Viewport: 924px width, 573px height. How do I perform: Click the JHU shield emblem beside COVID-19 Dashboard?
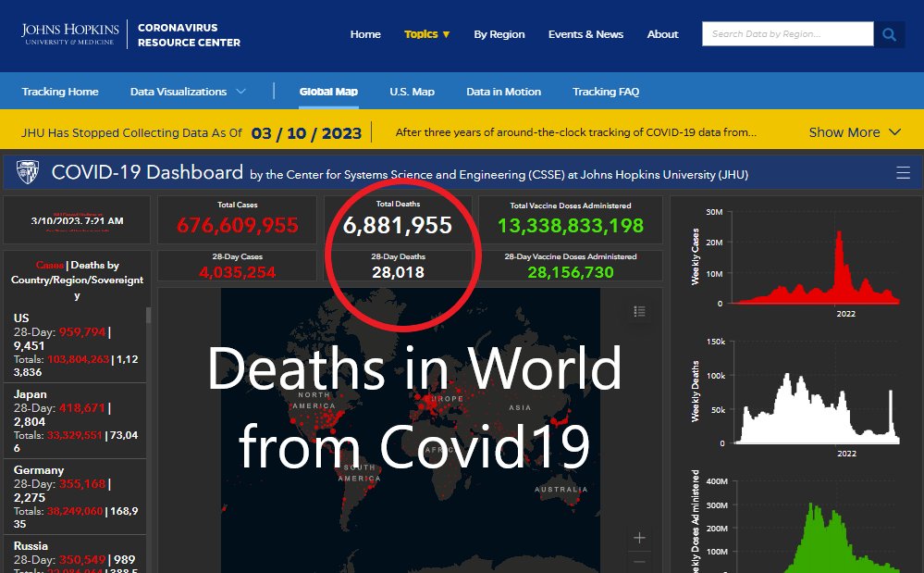(28, 171)
